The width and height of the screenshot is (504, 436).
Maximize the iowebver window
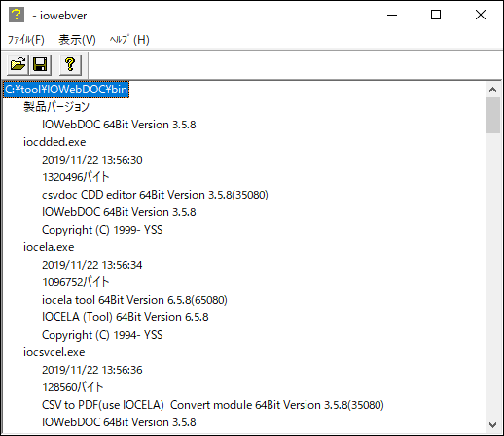[x=436, y=15]
